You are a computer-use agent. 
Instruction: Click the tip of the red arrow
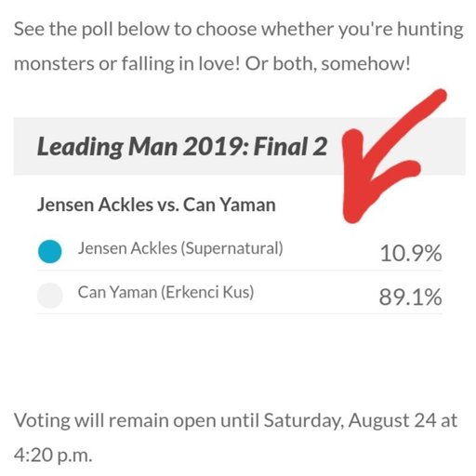[352, 217]
